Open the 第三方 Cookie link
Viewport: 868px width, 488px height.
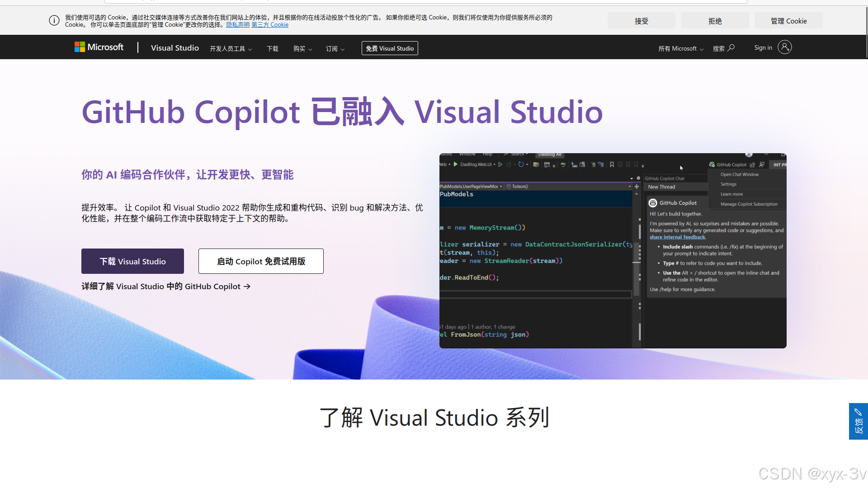point(270,25)
